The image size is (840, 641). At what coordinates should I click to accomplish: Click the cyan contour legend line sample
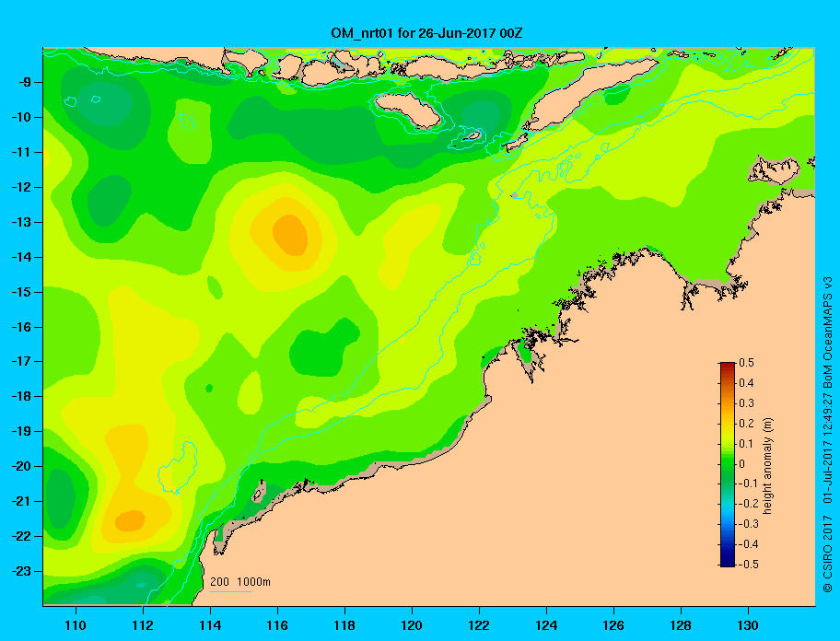pyautogui.click(x=230, y=591)
